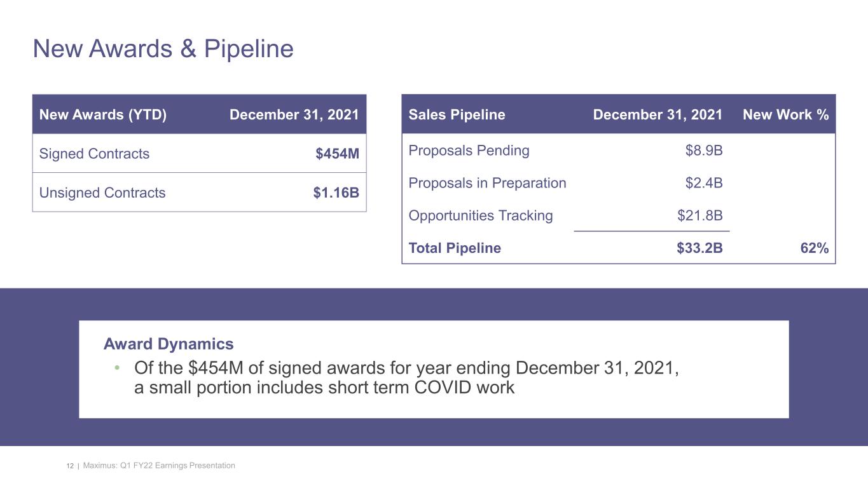Select the "New Work %" column header
The height and width of the screenshot is (488, 868).
(x=785, y=115)
